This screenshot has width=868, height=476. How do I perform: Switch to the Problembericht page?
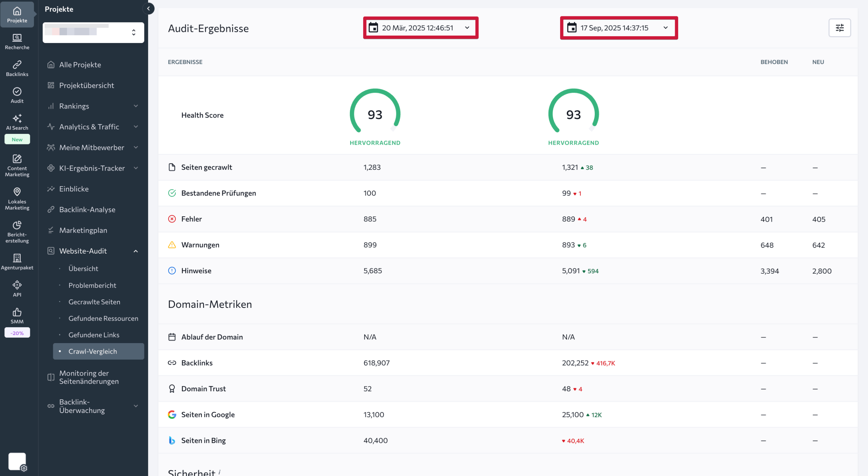point(92,285)
